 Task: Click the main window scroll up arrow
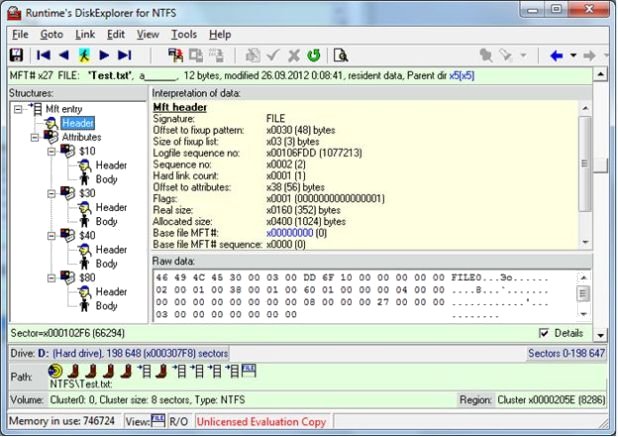tap(601, 74)
